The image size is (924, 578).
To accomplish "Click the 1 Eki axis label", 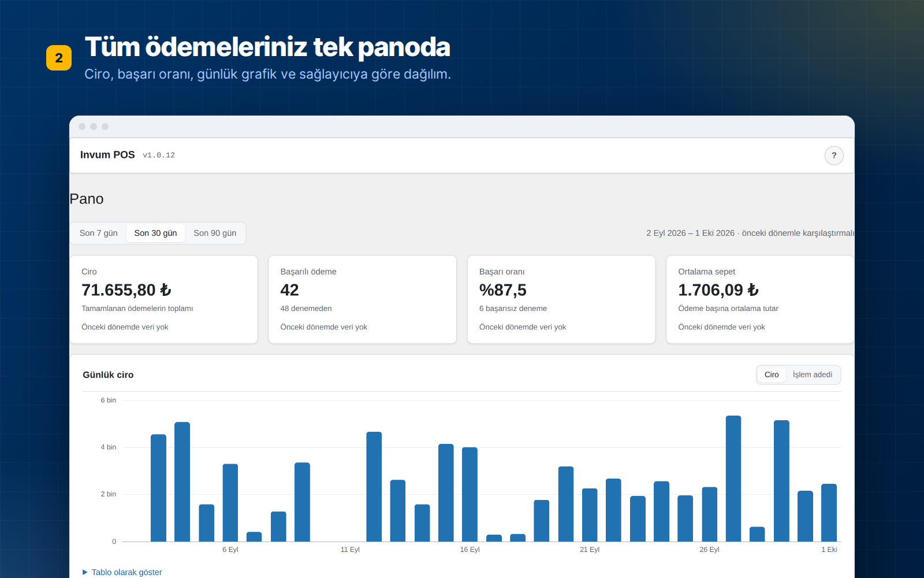I will (829, 550).
